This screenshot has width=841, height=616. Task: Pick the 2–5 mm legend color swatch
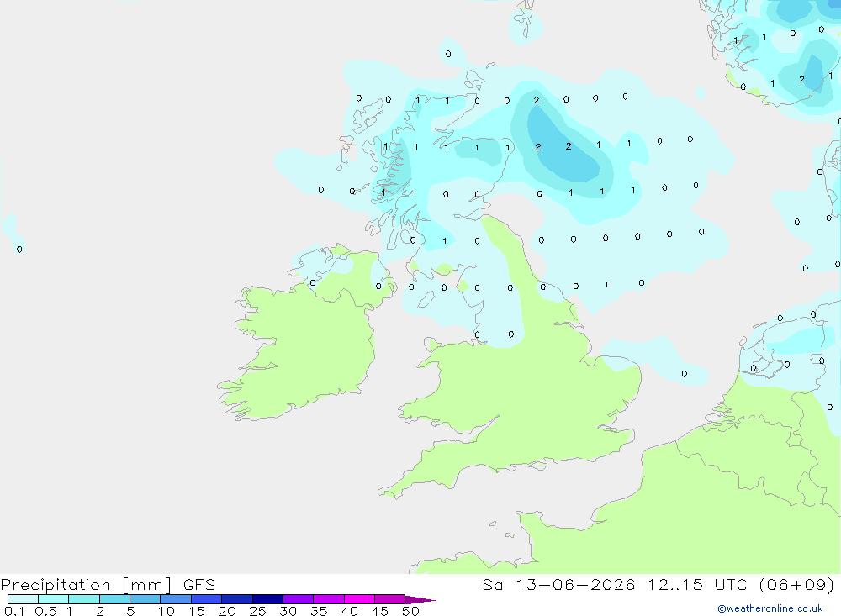pyautogui.click(x=114, y=599)
